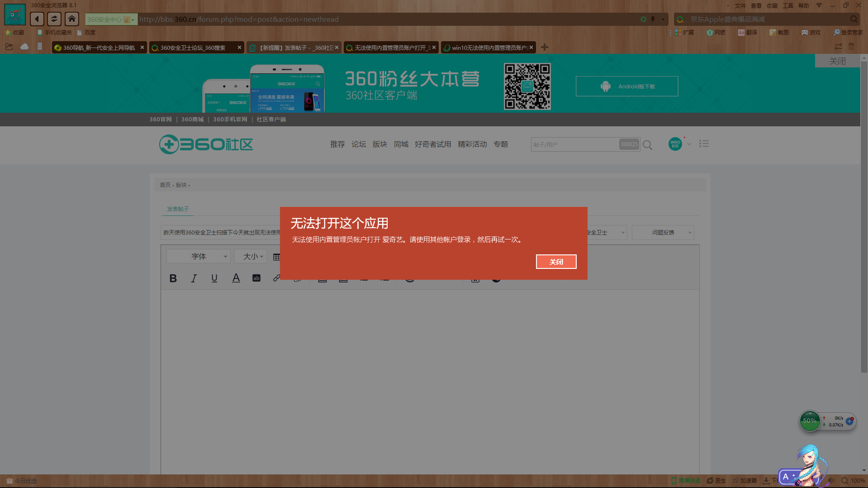Open the 帮助 menu
Screen dimensions: 868x488
pyautogui.click(x=803, y=6)
